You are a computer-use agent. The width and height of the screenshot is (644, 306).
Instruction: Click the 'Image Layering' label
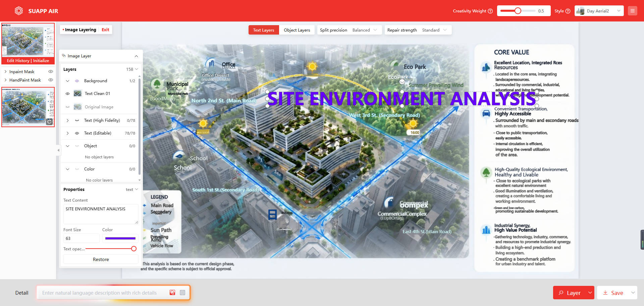80,30
